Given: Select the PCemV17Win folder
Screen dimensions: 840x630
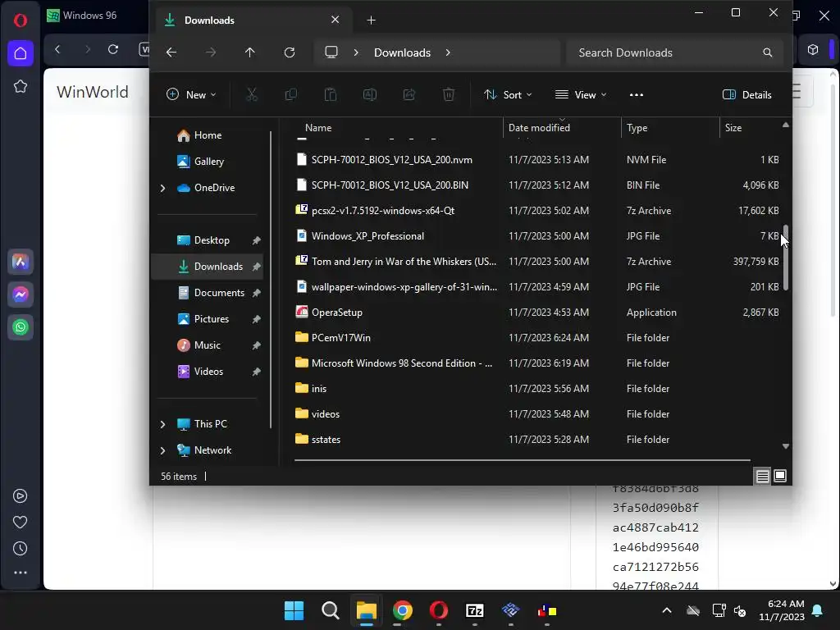Looking at the screenshot, I should (x=537, y=338).
